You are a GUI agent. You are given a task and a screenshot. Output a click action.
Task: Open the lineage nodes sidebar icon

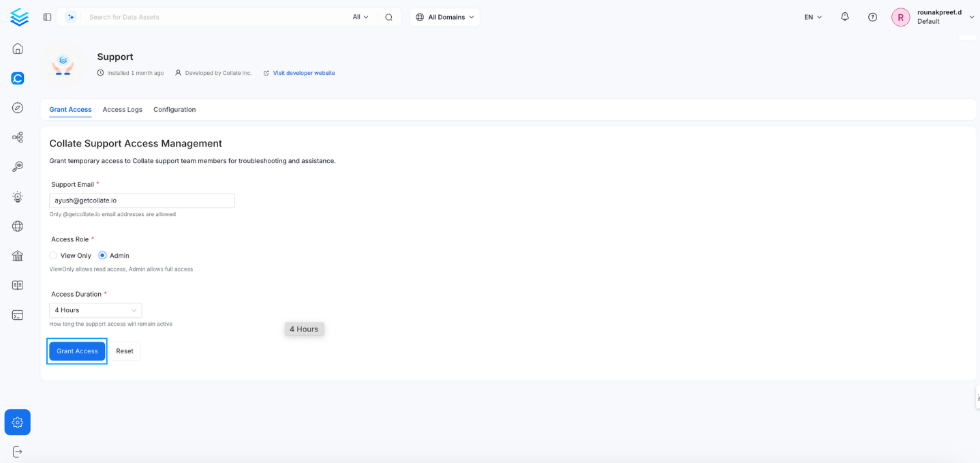coord(18,137)
